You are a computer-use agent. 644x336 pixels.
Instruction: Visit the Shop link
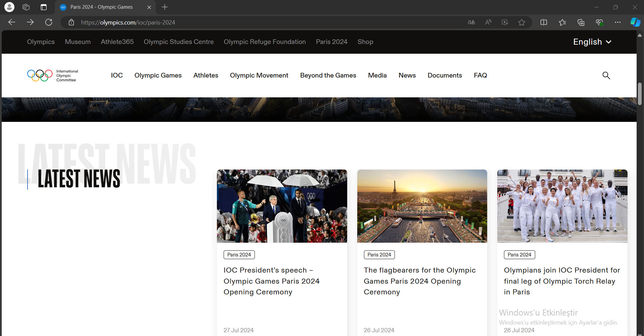click(x=365, y=42)
